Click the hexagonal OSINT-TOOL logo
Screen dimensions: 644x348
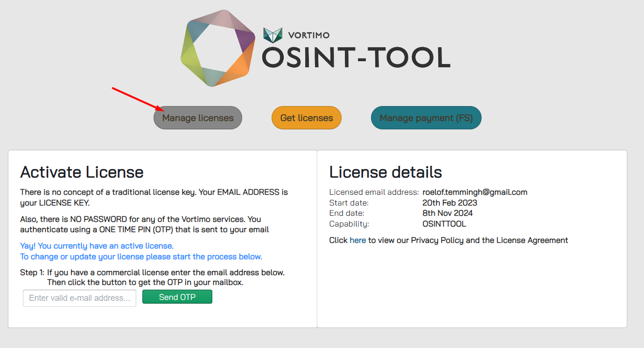click(x=218, y=48)
